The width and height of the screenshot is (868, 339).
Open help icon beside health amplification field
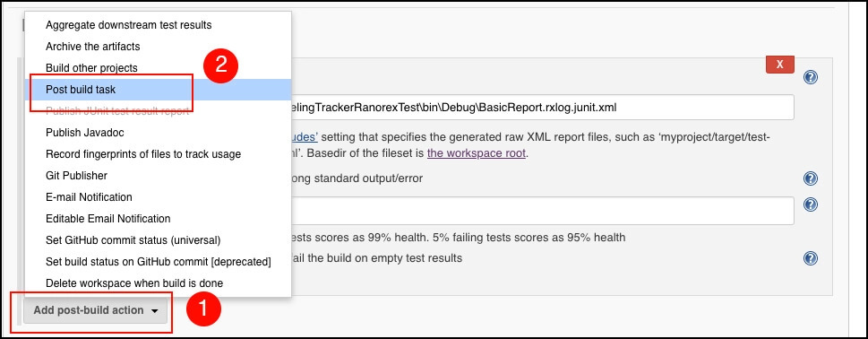click(x=811, y=205)
